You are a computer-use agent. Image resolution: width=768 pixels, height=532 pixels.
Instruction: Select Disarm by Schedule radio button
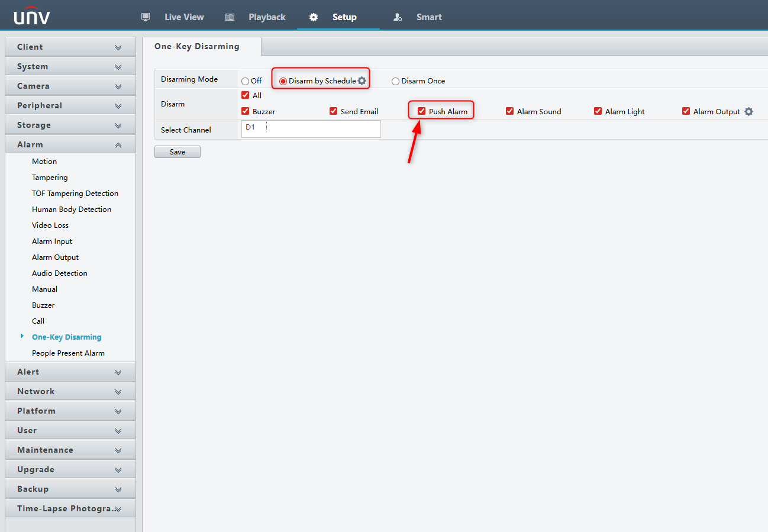(283, 81)
